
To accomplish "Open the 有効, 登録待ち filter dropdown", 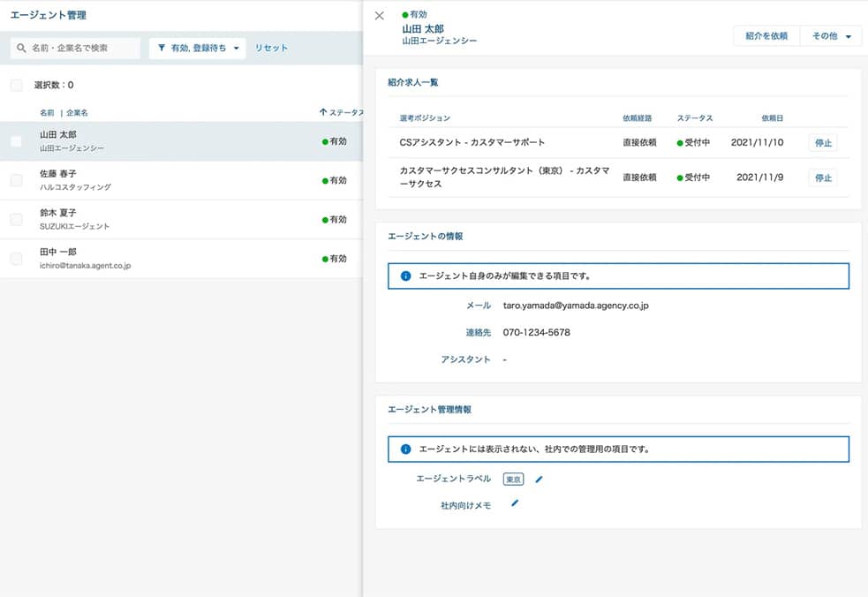I will point(198,48).
